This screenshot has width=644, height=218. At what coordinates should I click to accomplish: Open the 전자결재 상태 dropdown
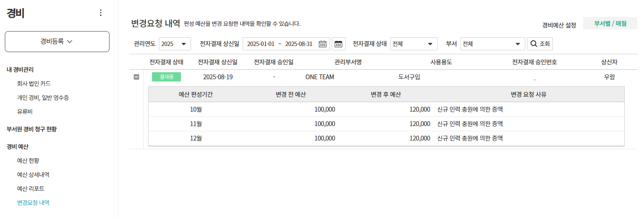[x=414, y=44]
